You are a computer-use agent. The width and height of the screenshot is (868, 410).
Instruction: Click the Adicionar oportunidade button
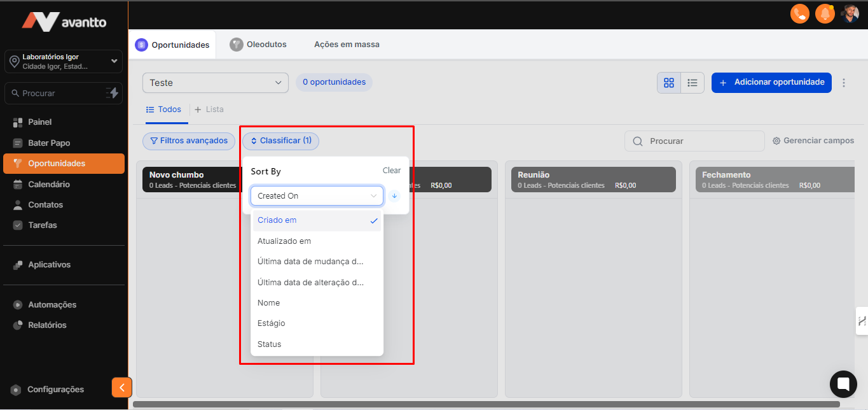771,82
